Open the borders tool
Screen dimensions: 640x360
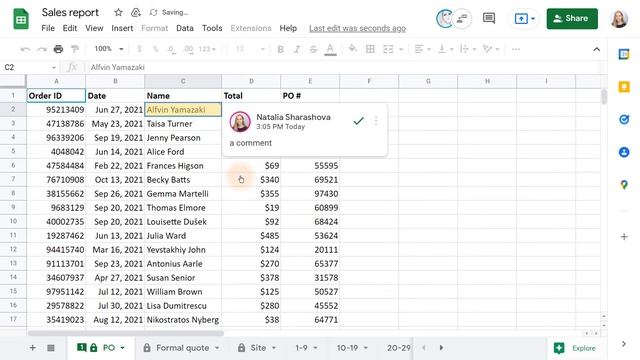(x=370, y=49)
